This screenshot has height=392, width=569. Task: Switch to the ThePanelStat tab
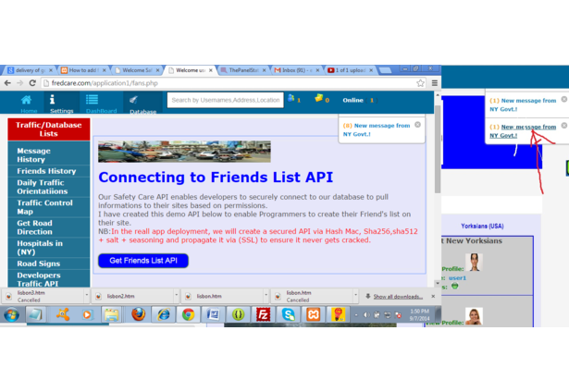(x=243, y=70)
